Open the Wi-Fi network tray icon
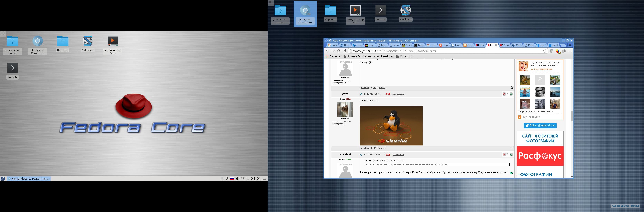 (242, 179)
